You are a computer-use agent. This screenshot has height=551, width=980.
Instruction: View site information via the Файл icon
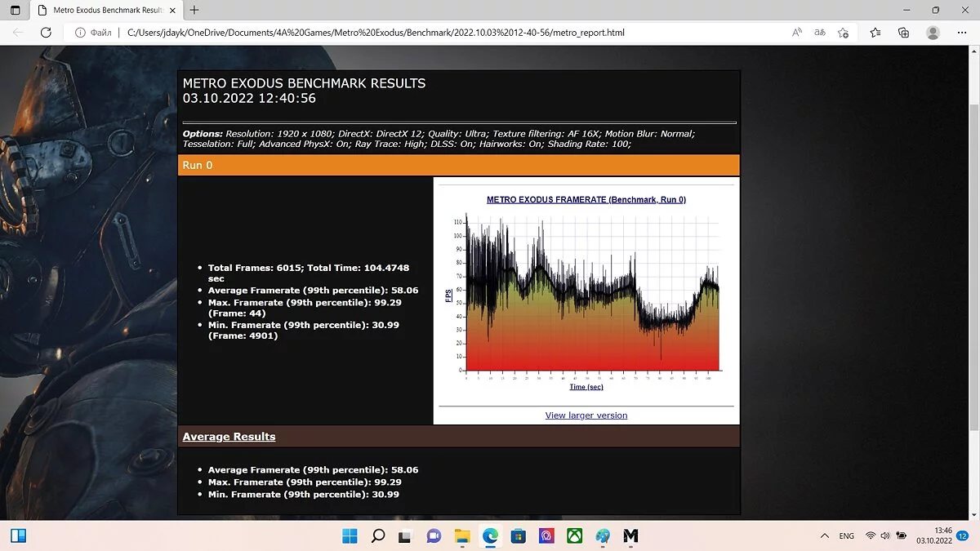click(x=93, y=33)
